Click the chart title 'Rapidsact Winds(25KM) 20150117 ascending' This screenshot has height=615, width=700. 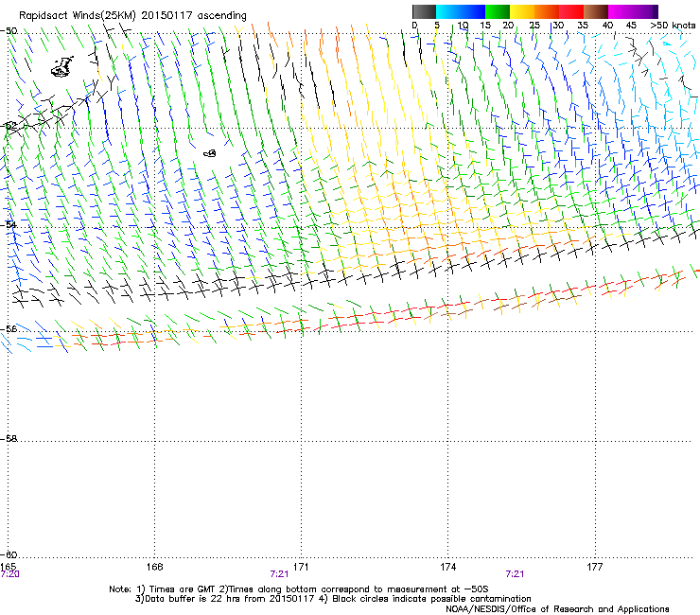coord(132,16)
